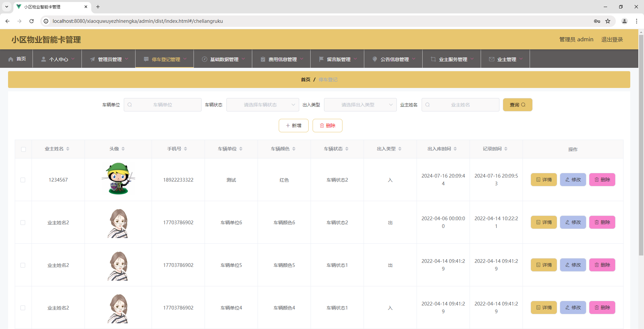644x329 pixels.
Task: Open the 费用信息管理 menu
Action: (x=283, y=59)
